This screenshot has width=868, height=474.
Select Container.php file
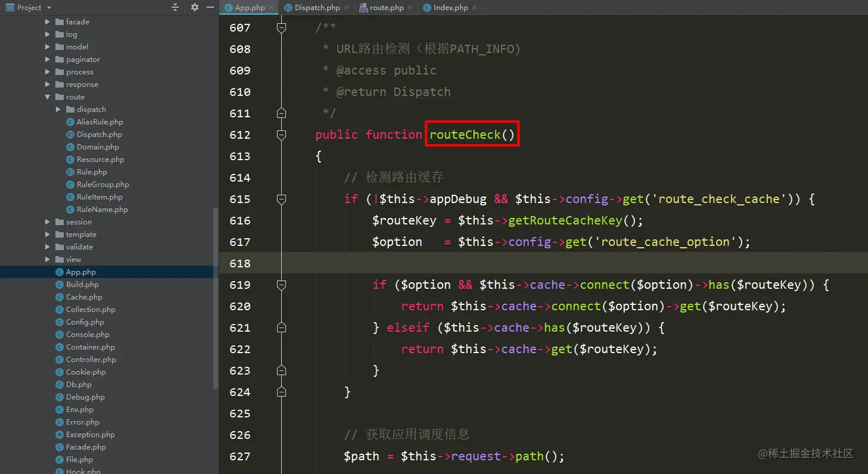coord(91,347)
